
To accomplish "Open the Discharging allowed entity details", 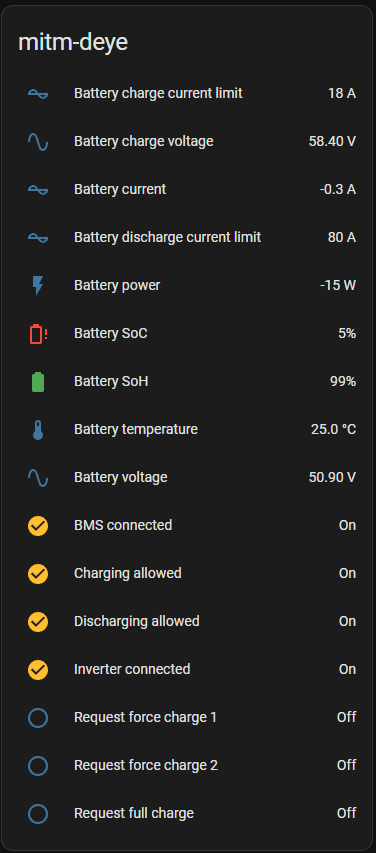I will [188, 621].
